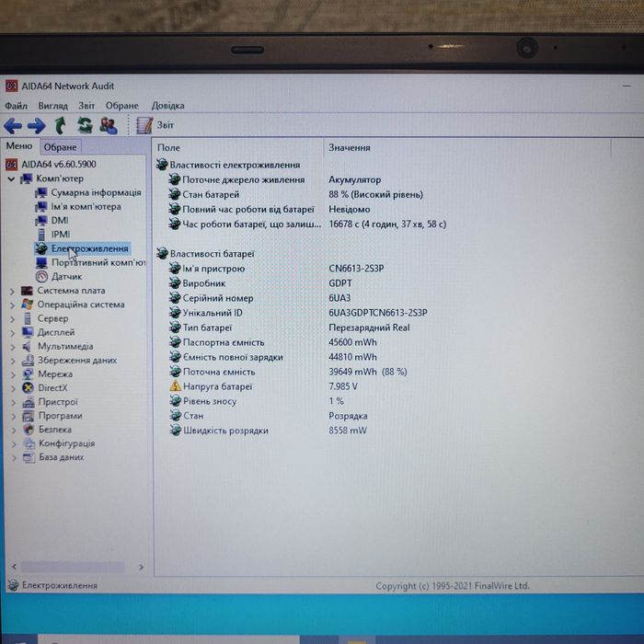
Task: Select the Властивості електроживлення group row
Action: 228,165
